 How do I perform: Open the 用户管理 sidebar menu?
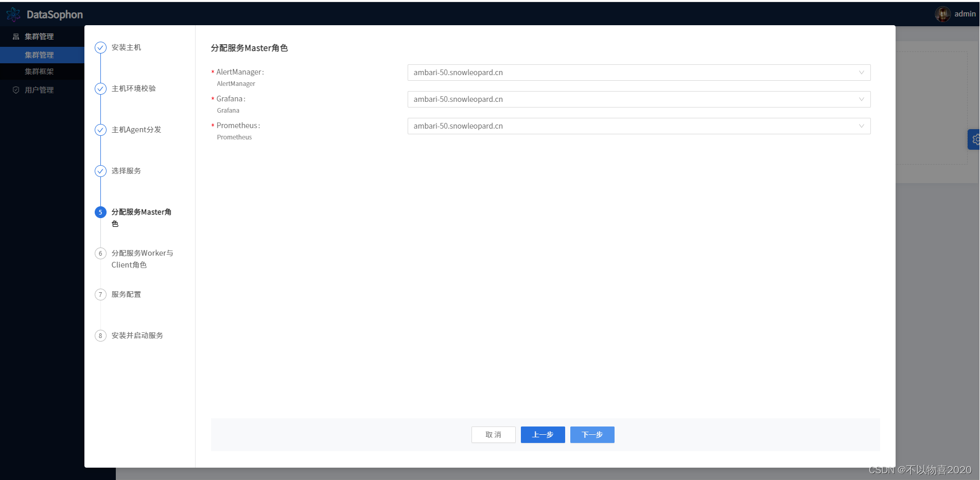pos(42,90)
